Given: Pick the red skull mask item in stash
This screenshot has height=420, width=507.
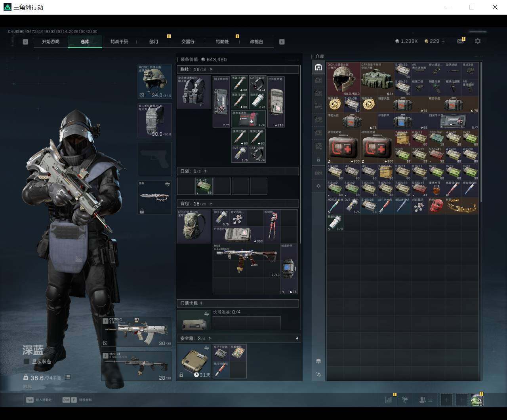Looking at the screenshot, I should [x=436, y=206].
